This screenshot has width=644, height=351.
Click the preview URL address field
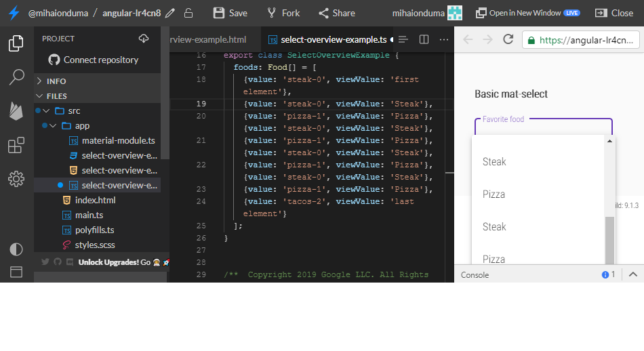[581, 40]
